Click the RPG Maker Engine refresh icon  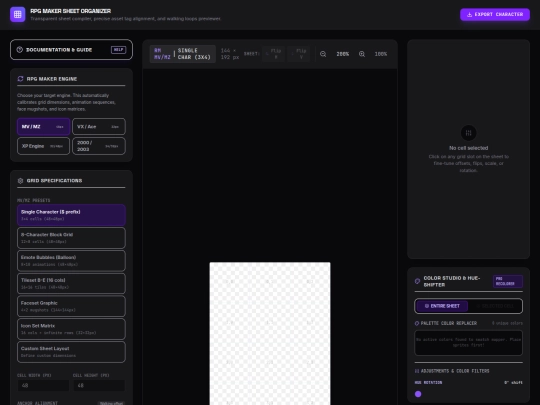(20, 79)
